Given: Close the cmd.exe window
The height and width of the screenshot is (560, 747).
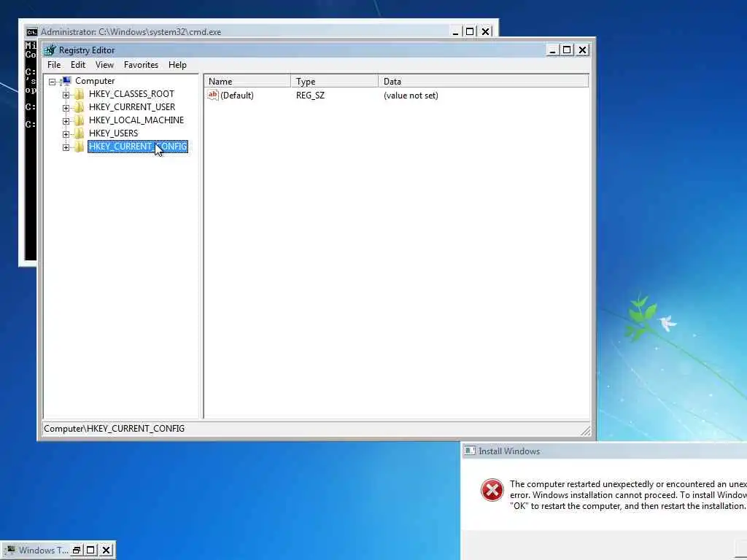Looking at the screenshot, I should pos(485,32).
